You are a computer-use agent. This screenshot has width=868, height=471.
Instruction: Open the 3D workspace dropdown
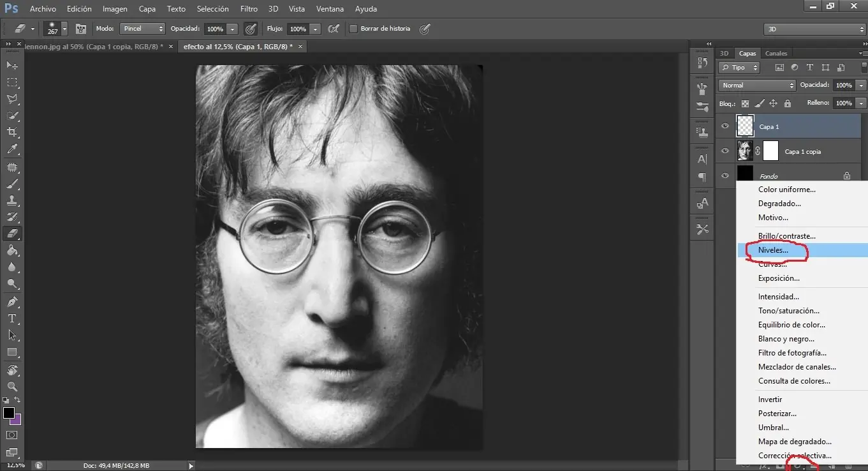click(x=814, y=29)
